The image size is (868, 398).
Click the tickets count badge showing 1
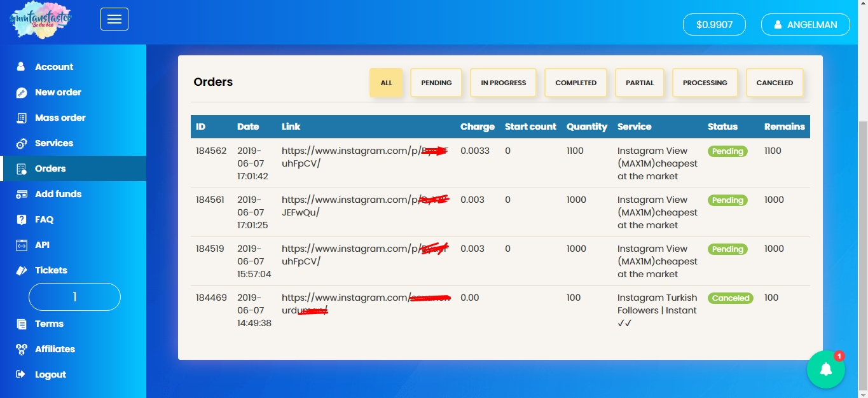coord(74,297)
